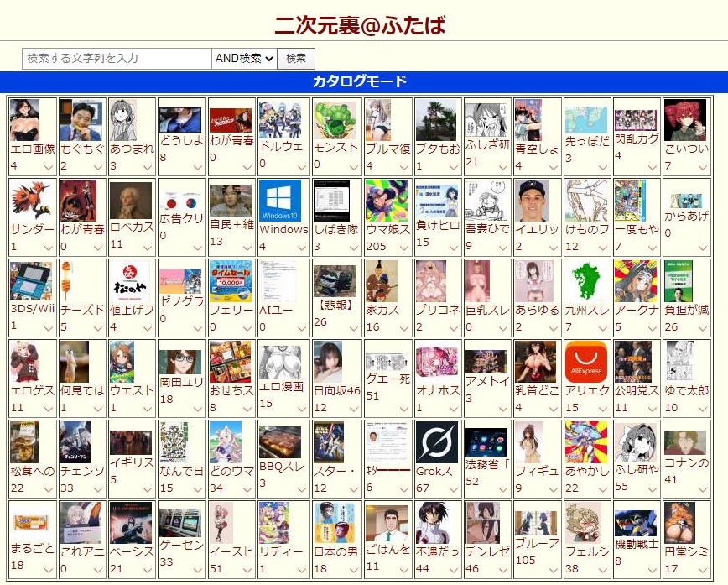This screenshot has width=728, height=585.
Task: Expand the chevron in the ウマ娘ス cell
Action: 399,248
